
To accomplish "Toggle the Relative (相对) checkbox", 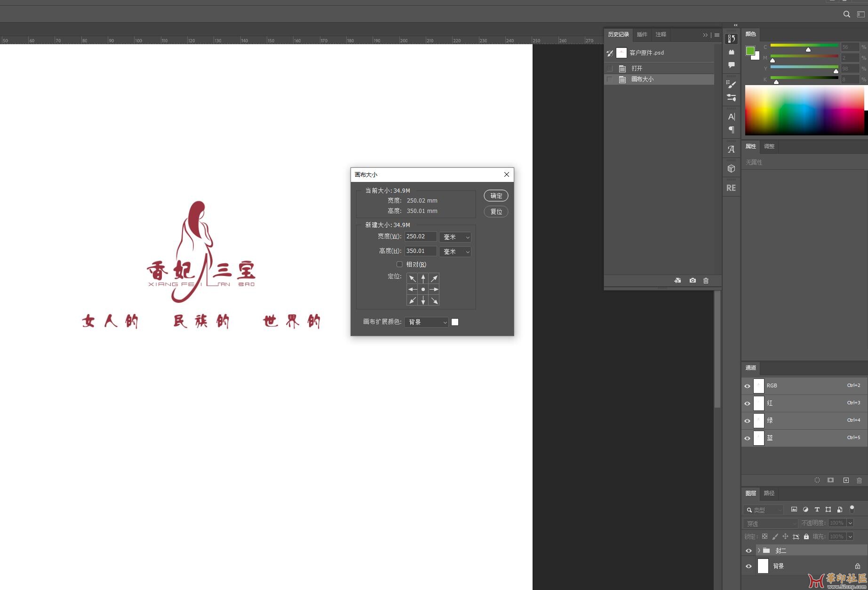I will pos(399,264).
